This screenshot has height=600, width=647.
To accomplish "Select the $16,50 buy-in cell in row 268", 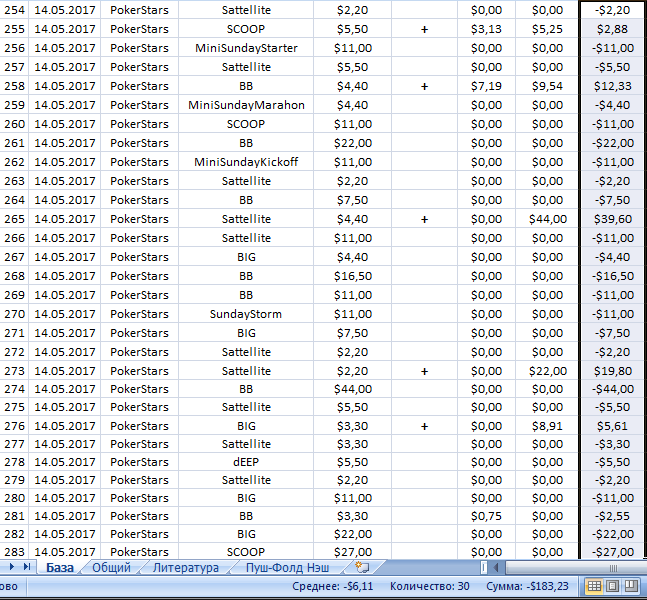I will point(352,276).
